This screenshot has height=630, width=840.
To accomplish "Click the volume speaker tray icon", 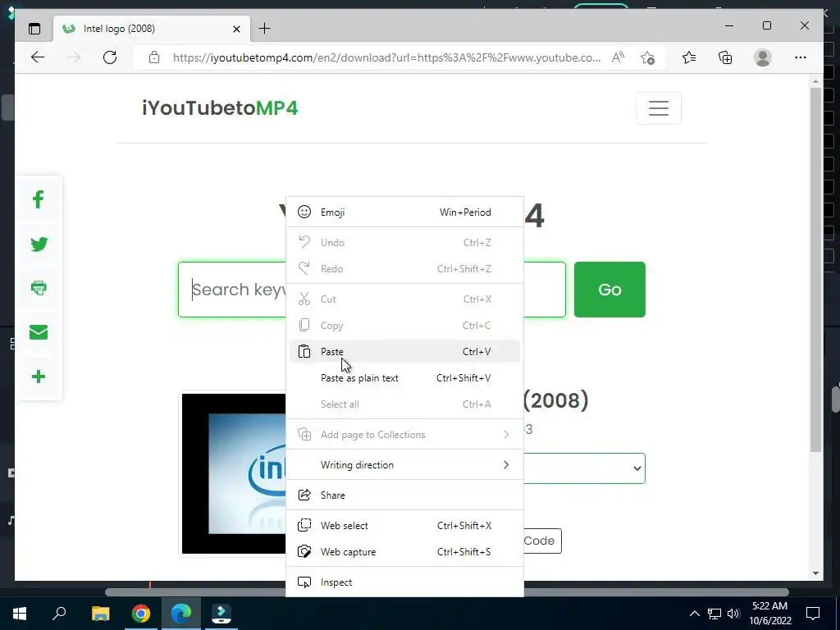I will tap(734, 614).
